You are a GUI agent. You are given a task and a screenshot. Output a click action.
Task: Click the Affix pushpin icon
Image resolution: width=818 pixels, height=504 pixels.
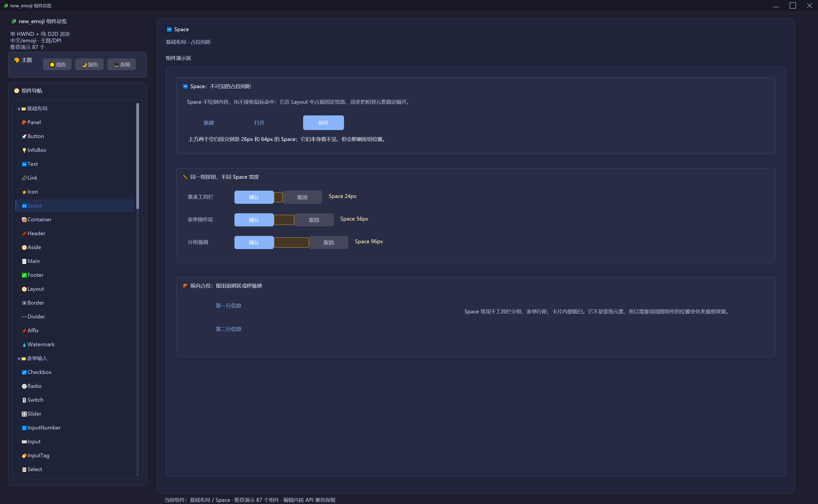coord(24,331)
